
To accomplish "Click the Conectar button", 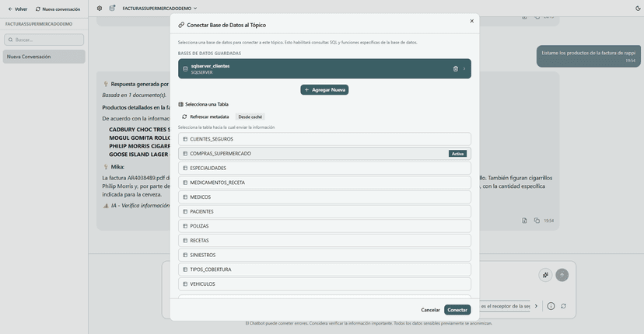I will (457, 310).
